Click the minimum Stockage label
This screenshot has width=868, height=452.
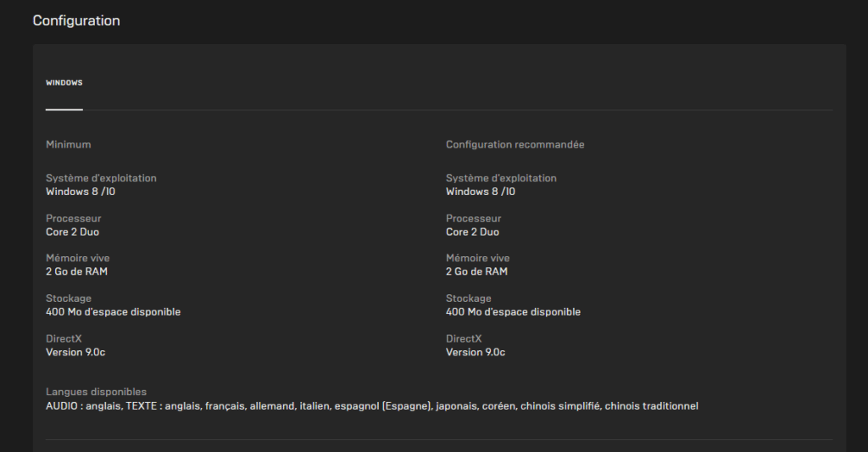coord(69,299)
